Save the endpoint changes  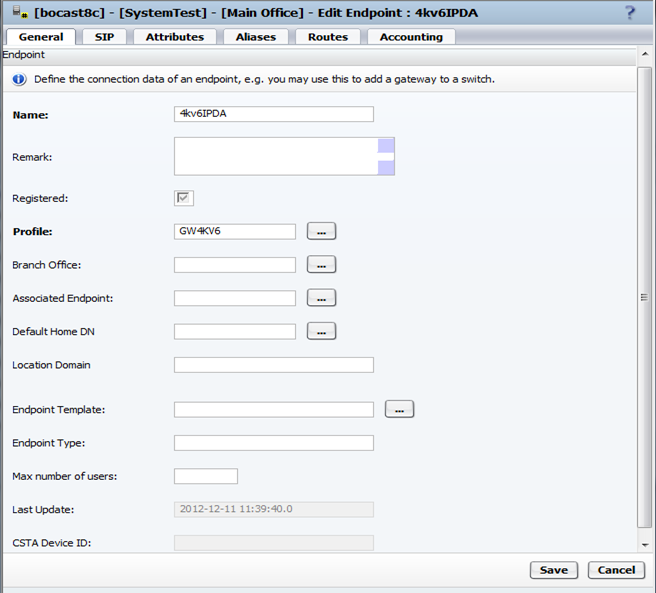pos(554,570)
